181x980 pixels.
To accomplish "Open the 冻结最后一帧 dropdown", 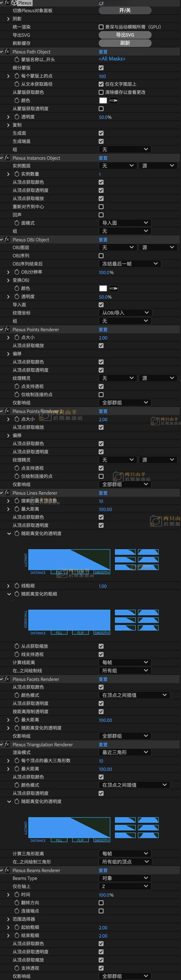I will point(129,264).
